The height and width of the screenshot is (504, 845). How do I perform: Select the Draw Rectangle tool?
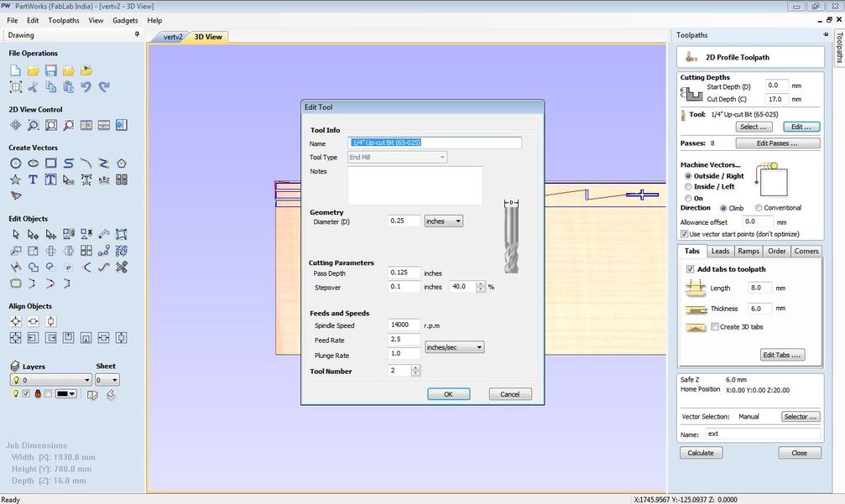pyautogui.click(x=50, y=164)
